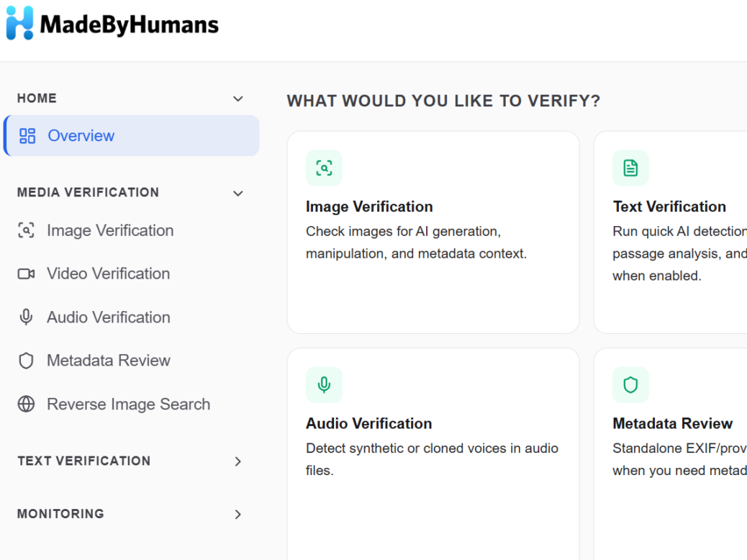Expand the MONITORING section chevron
747x560 pixels.
click(237, 514)
